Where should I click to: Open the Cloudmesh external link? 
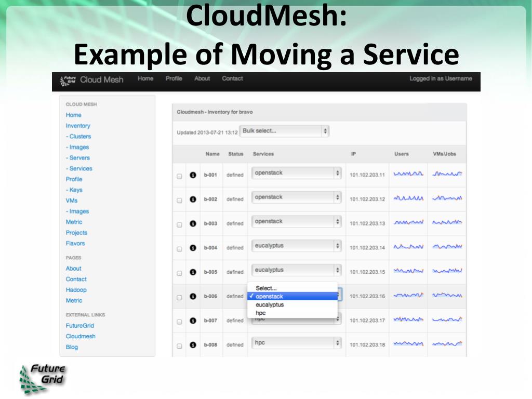[x=81, y=336]
